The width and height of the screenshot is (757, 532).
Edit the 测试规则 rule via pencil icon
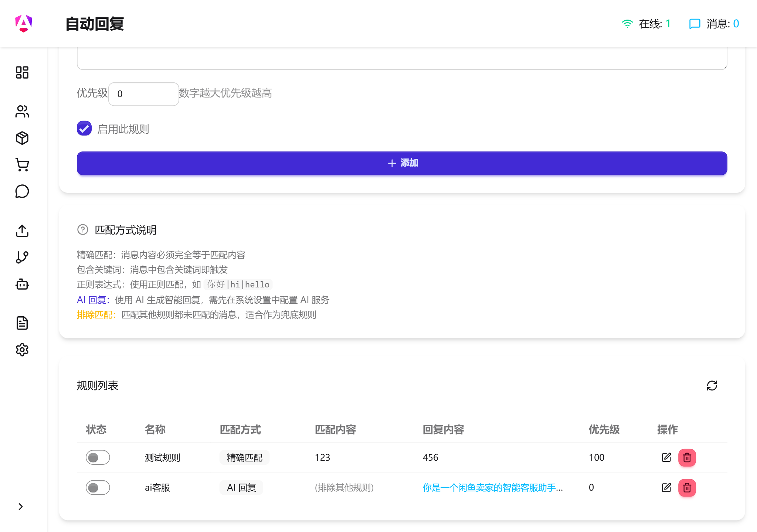point(666,457)
